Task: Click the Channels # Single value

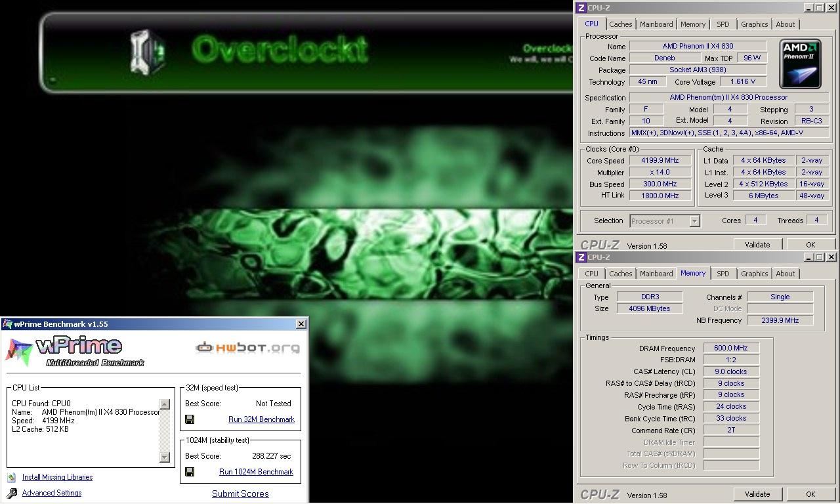Action: (780, 297)
